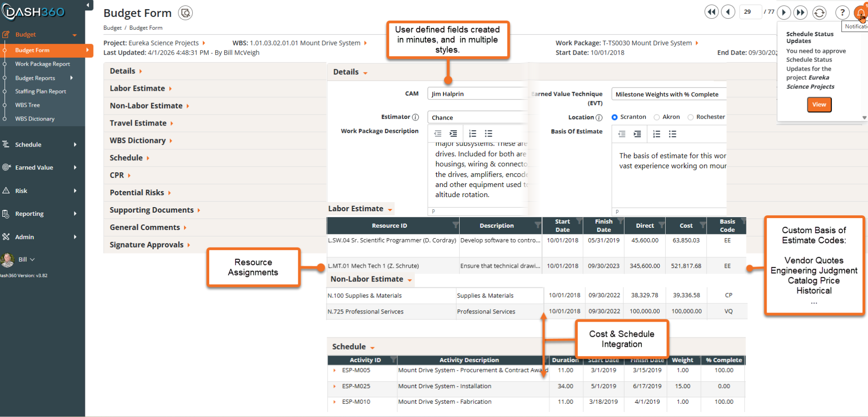Select Akron location radio button
This screenshot has width=868, height=417.
[657, 117]
